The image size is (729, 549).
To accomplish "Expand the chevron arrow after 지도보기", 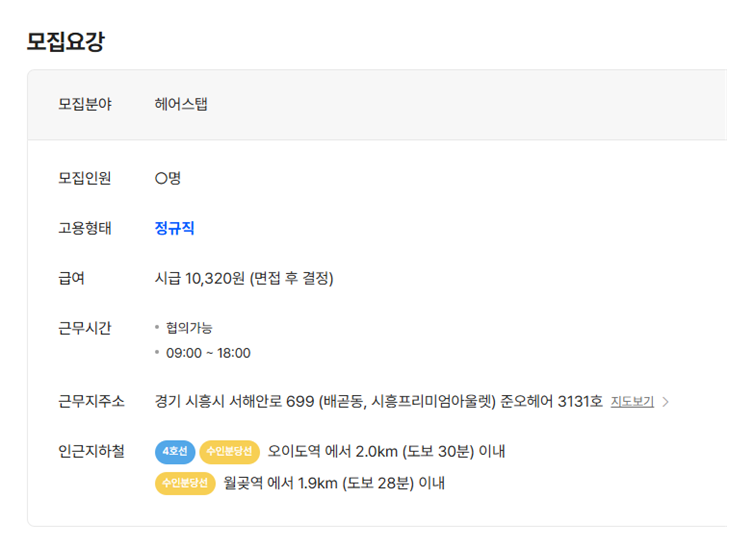I will pos(665,402).
